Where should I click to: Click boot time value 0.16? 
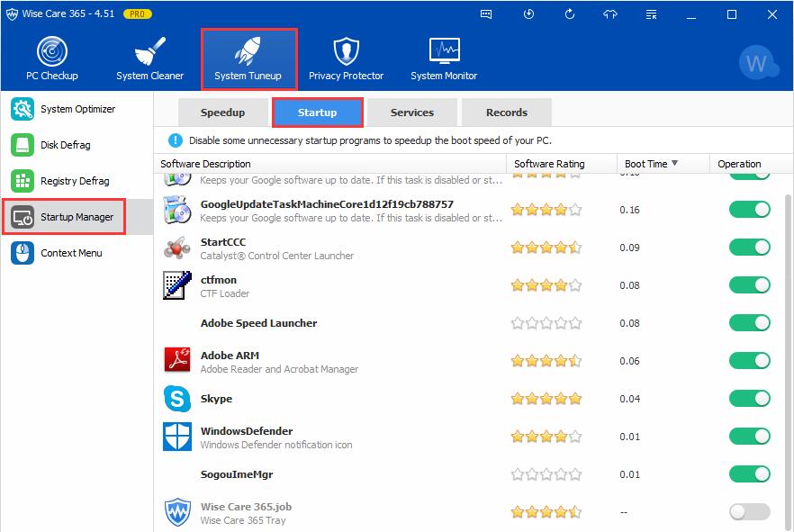click(629, 210)
